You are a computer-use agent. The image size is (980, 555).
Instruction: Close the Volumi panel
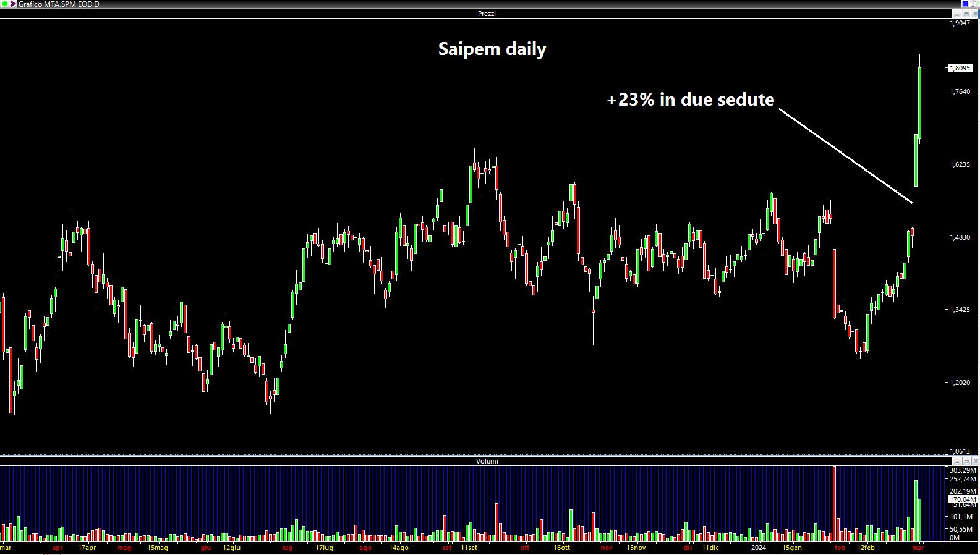[974, 461]
